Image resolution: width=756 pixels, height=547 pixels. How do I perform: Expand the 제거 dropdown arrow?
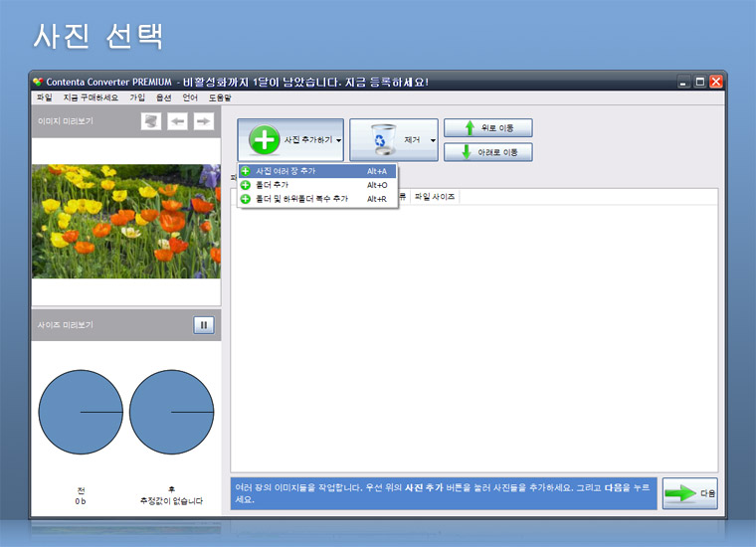433,140
